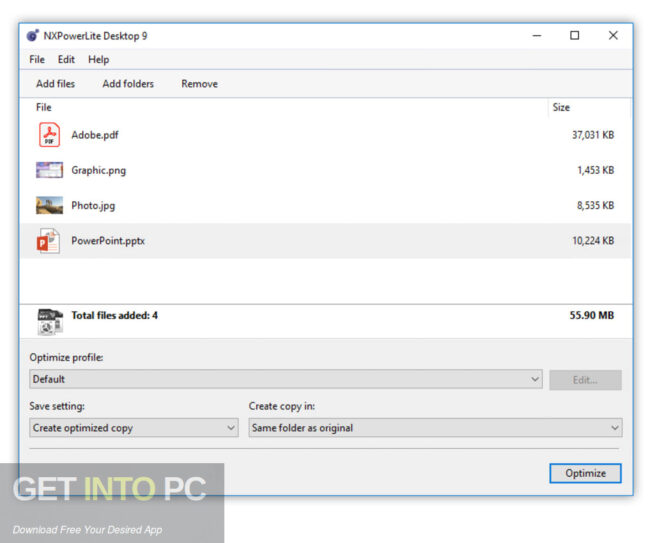Image resolution: width=652 pixels, height=543 pixels.
Task: Click the Graphic.png thumbnail icon
Action: [49, 170]
